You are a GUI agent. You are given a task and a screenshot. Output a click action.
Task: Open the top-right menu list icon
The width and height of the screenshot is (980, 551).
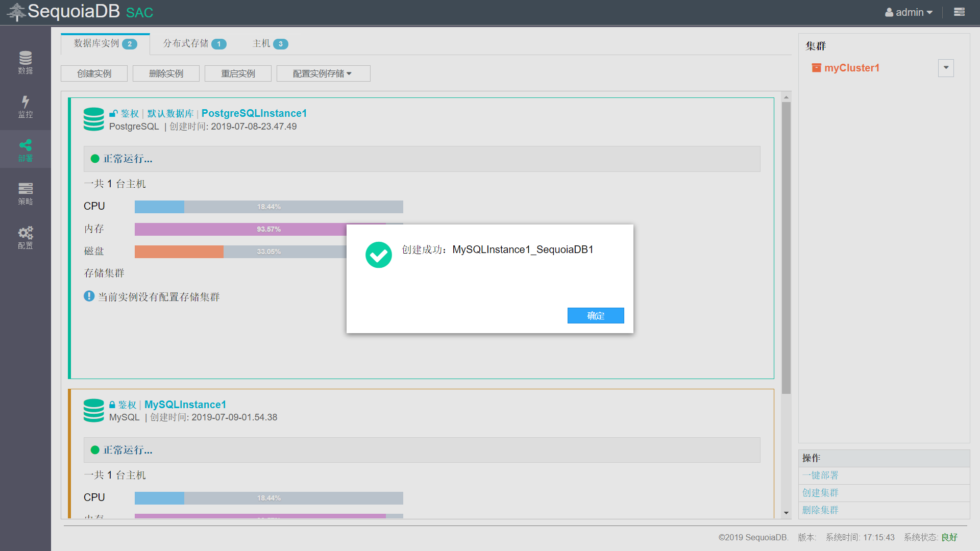pyautogui.click(x=959, y=12)
